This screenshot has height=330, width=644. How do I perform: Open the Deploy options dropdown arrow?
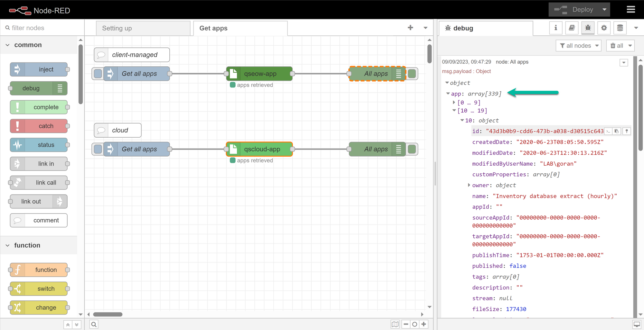click(604, 10)
